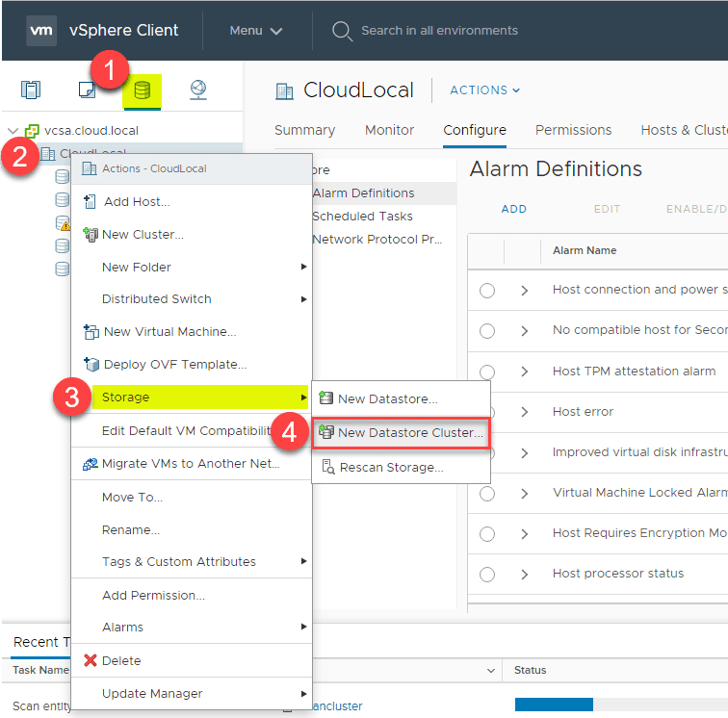
Task: Click the vcsa.cloud.local vCenter icon
Action: click(x=32, y=131)
